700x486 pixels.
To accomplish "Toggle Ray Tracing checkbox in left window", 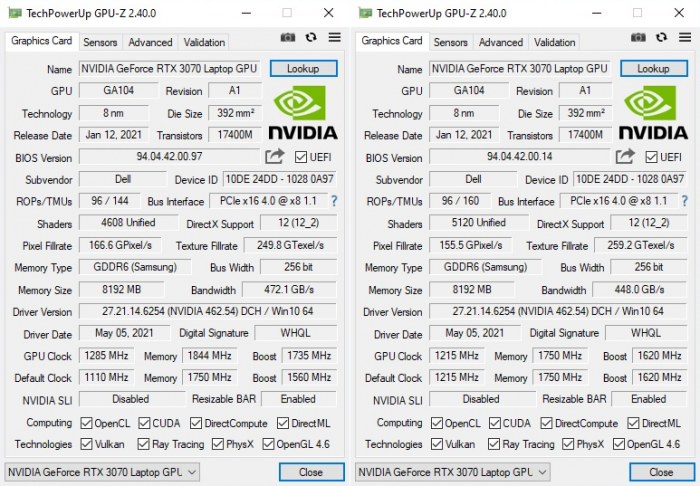I will coord(143,444).
